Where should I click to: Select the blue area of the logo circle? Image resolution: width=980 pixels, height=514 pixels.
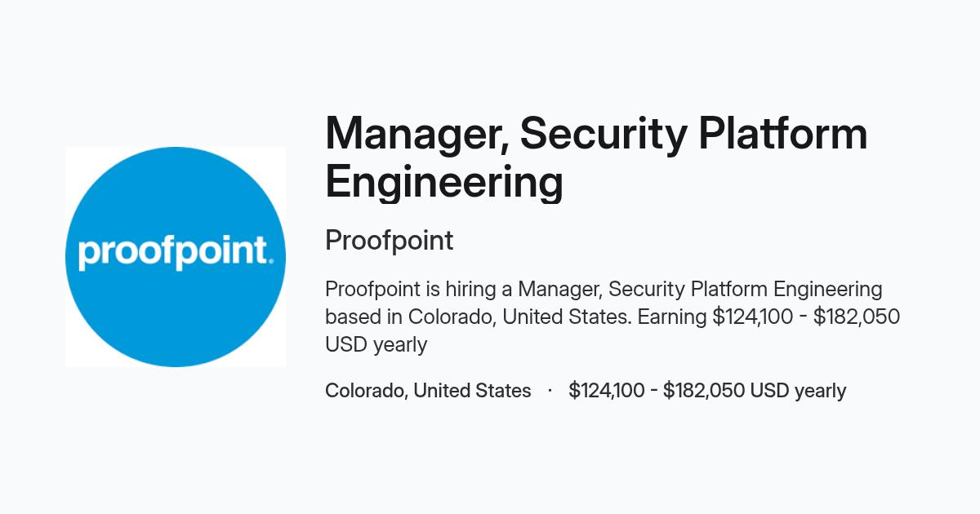coord(176,188)
